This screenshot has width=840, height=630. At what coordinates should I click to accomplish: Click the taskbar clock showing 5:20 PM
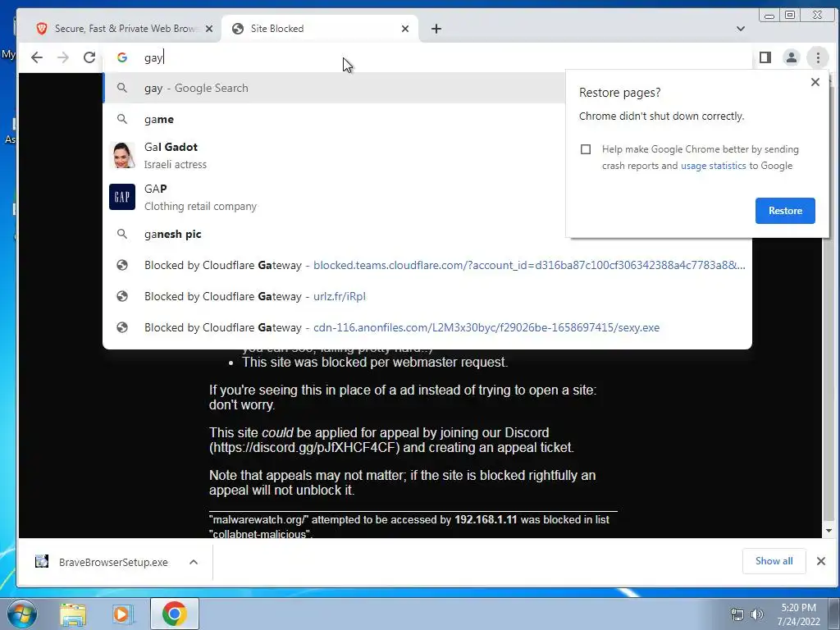(x=798, y=614)
